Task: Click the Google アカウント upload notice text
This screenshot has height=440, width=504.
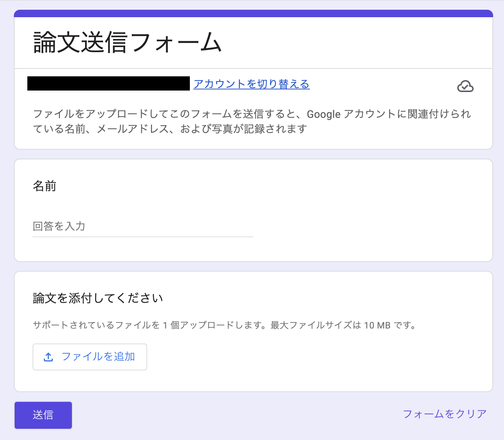Action: click(x=252, y=121)
